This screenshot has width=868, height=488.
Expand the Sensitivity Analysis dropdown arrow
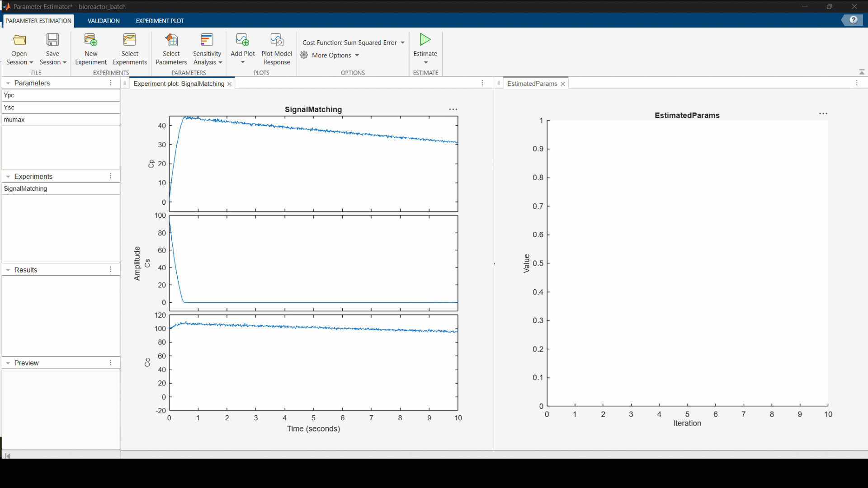[x=220, y=62]
